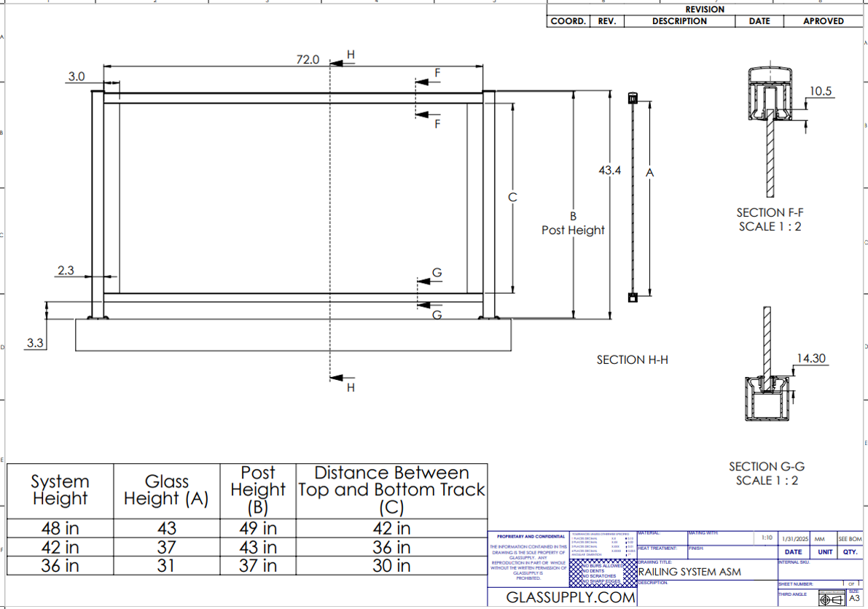Image resolution: width=868 pixels, height=609 pixels.
Task: Click SCALE 1 : 2 under Section G-G
Action: point(767,481)
